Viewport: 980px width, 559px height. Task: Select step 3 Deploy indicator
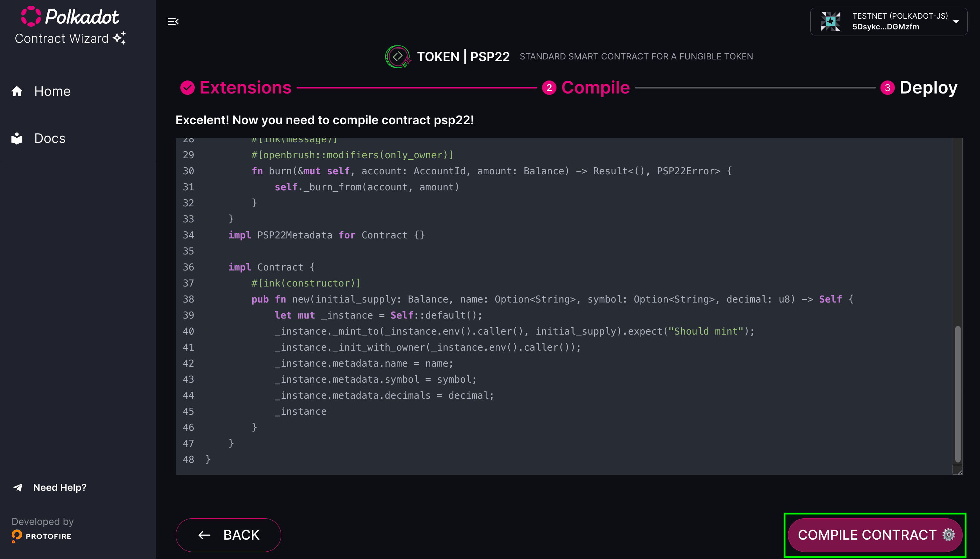pos(887,87)
